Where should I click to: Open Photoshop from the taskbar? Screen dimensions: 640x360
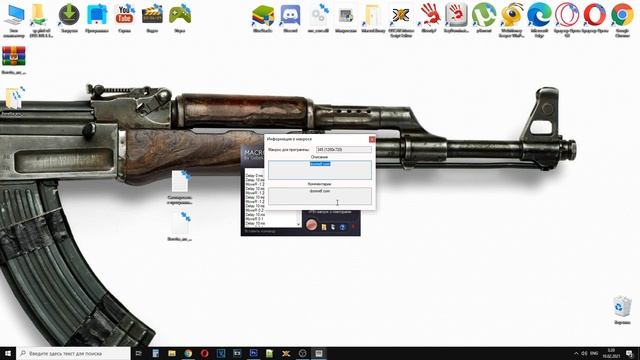point(253,353)
